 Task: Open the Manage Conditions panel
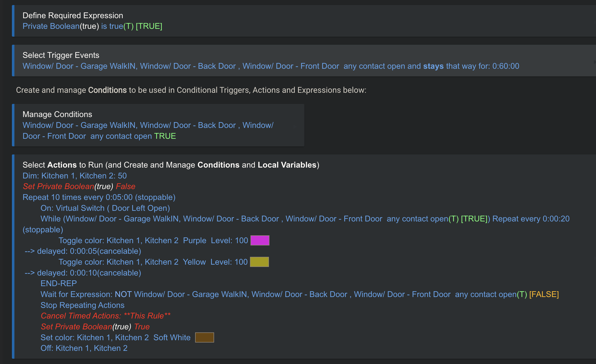coord(57,114)
